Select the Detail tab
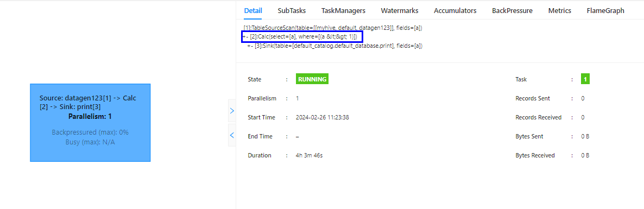 (253, 11)
